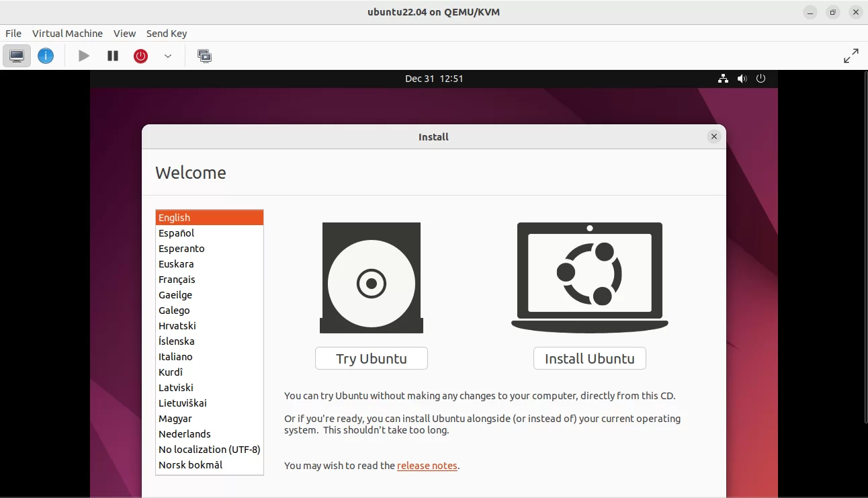
Task: Select Latviski language
Action: click(x=210, y=388)
